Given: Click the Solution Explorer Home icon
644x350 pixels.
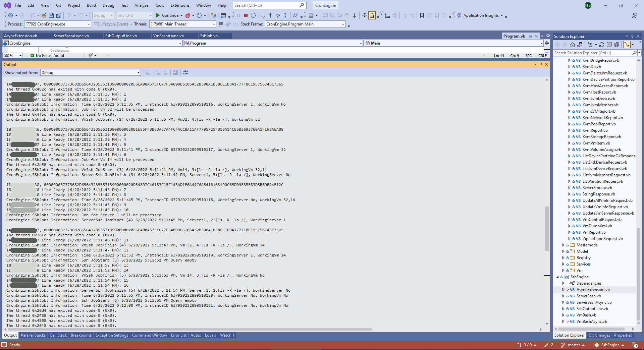Looking at the screenshot, I should (573, 45).
